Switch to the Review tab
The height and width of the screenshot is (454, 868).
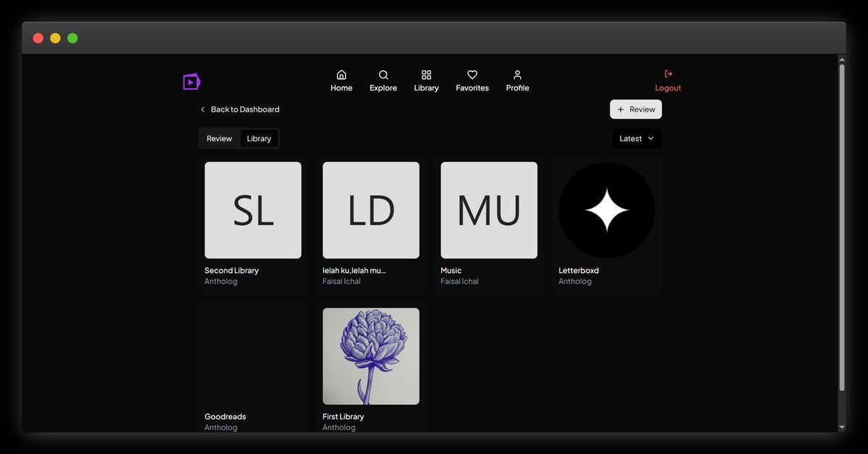(219, 138)
